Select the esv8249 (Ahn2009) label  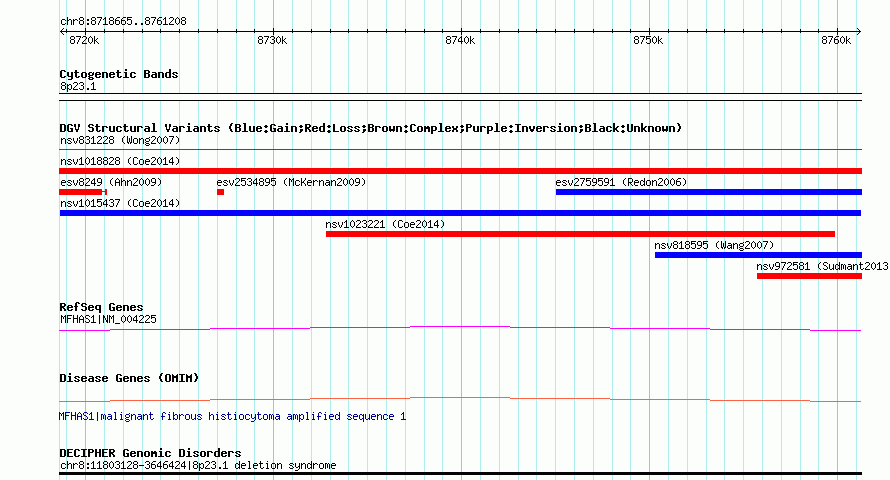coord(111,182)
